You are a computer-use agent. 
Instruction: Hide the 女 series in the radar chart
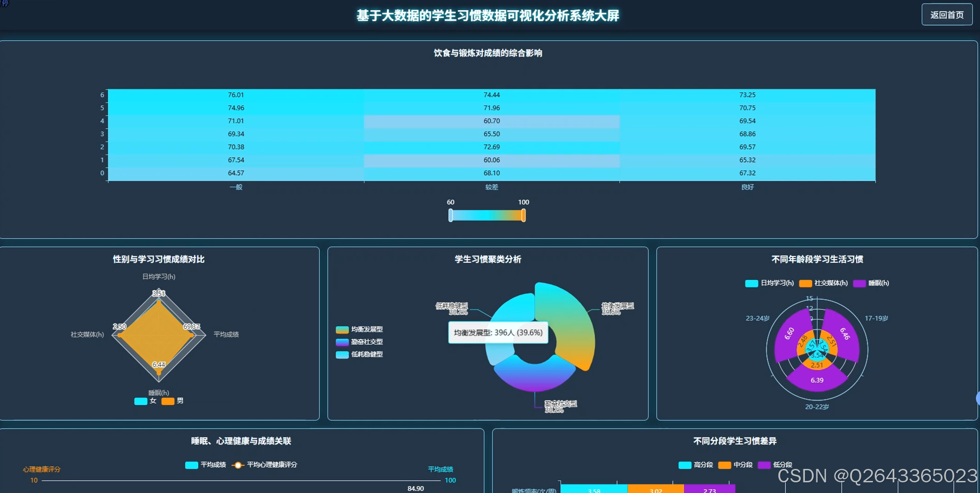point(140,401)
